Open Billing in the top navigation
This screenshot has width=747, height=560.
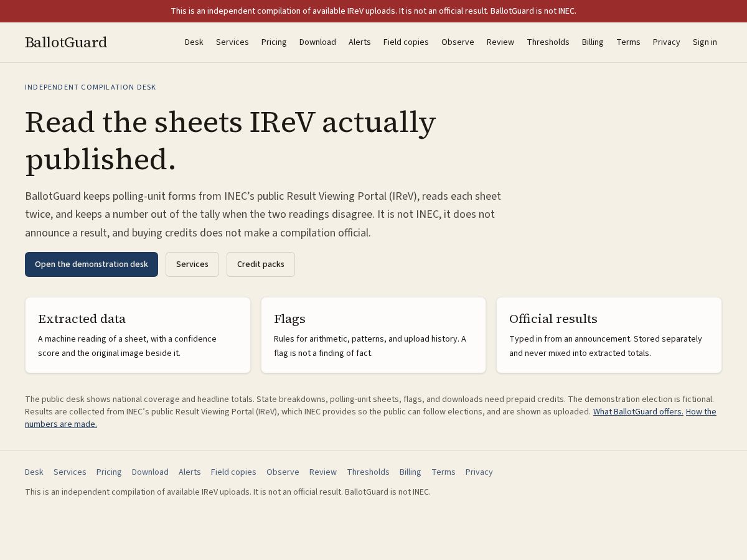click(593, 42)
